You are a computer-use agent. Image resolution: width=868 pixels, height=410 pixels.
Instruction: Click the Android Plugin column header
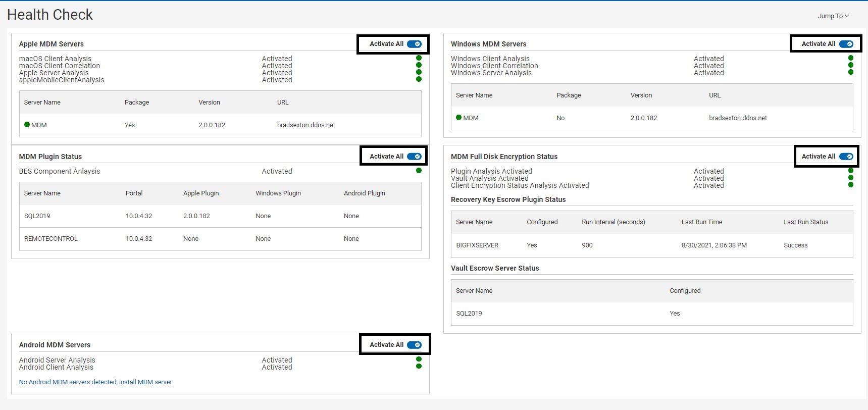(365, 193)
